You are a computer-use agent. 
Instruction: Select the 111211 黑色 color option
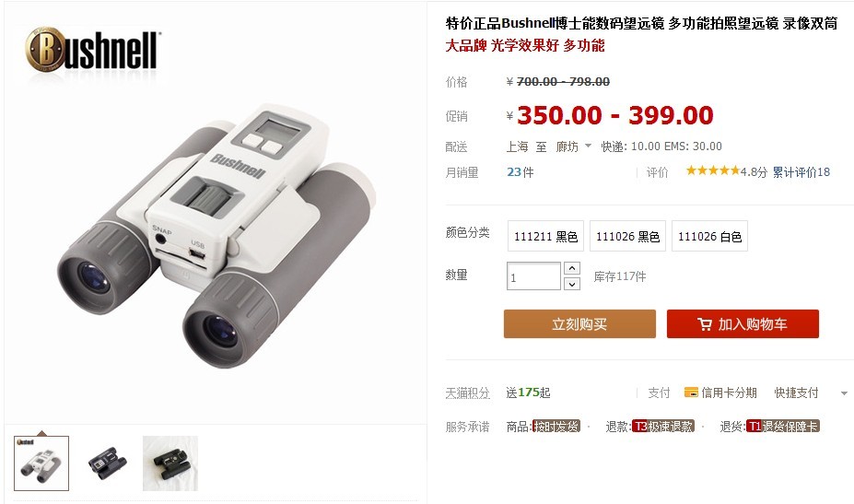[545, 236]
